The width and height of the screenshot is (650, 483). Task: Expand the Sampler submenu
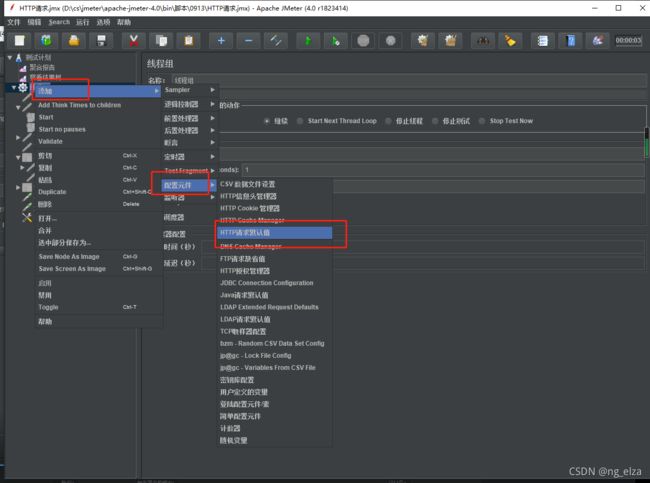click(189, 90)
